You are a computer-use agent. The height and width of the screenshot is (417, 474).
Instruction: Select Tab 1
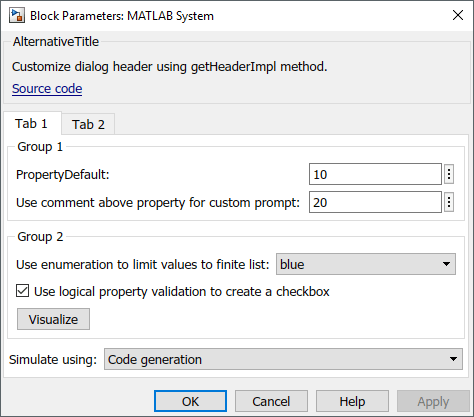point(31,124)
